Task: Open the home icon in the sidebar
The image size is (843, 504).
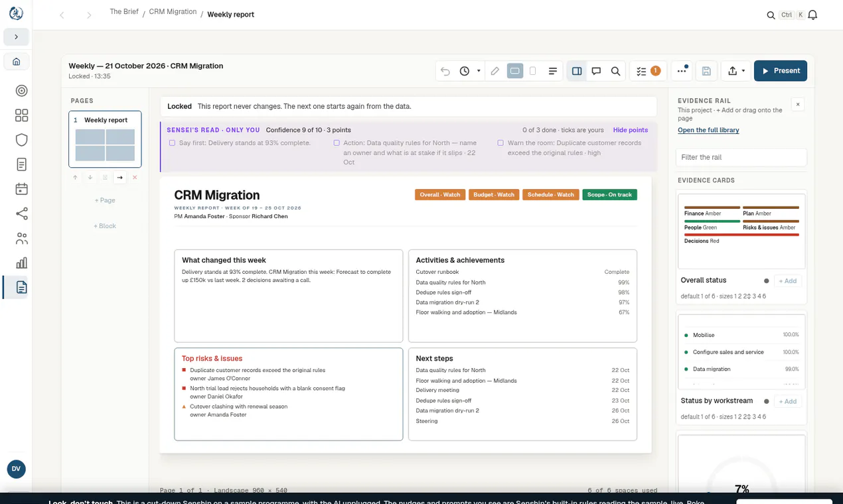Action: (17, 62)
